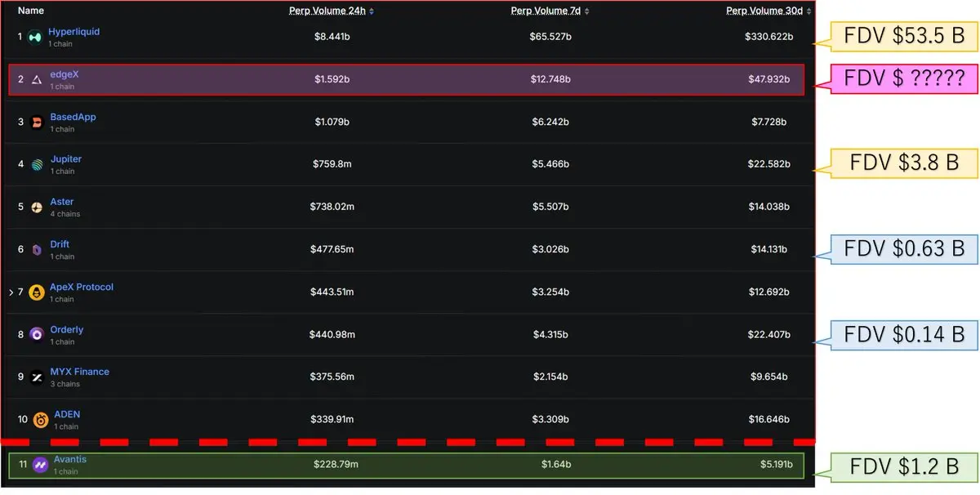Click the MYX Finance logo icon
The height and width of the screenshot is (495, 980).
37,377
